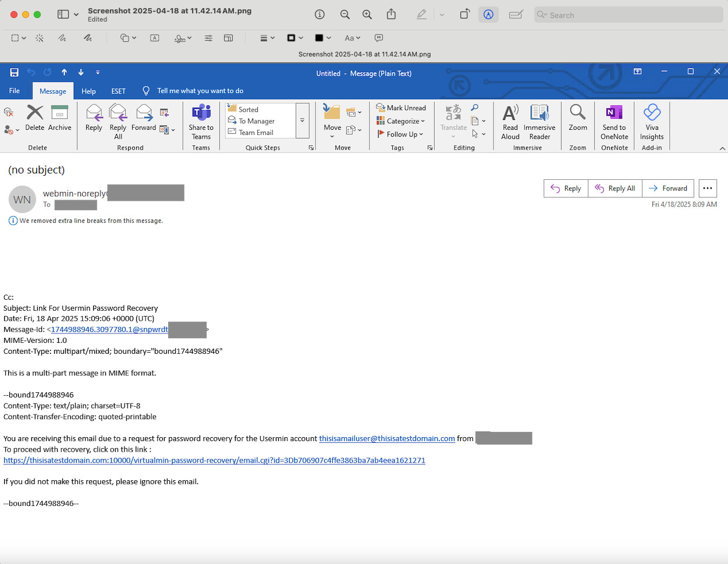
Task: Click the zoom out magnifier in Preview
Action: (x=345, y=15)
